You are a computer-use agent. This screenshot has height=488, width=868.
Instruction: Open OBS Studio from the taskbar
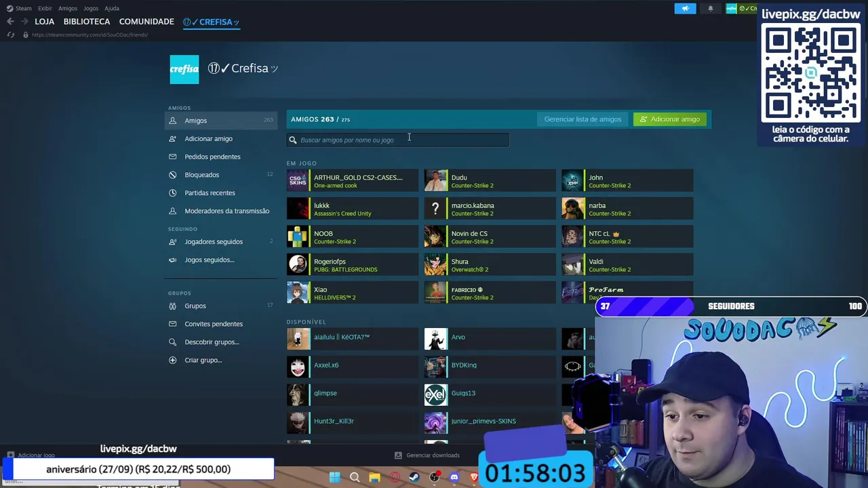click(434, 477)
